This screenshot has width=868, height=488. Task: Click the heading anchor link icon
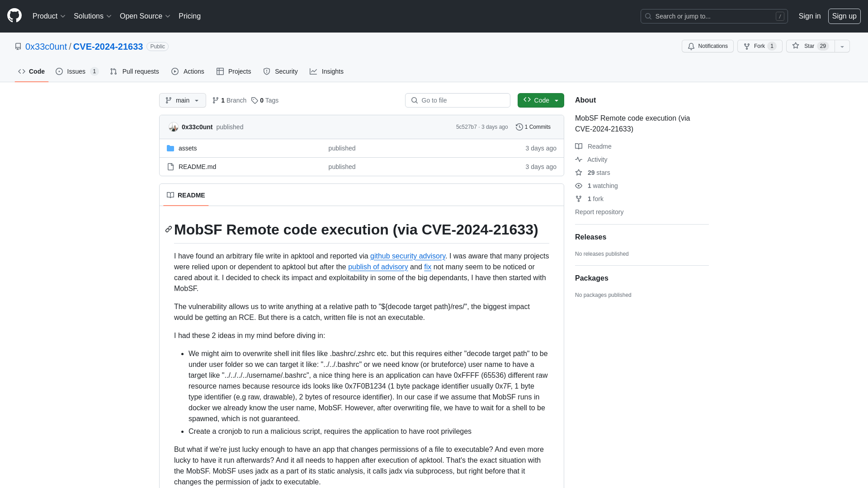[169, 230]
